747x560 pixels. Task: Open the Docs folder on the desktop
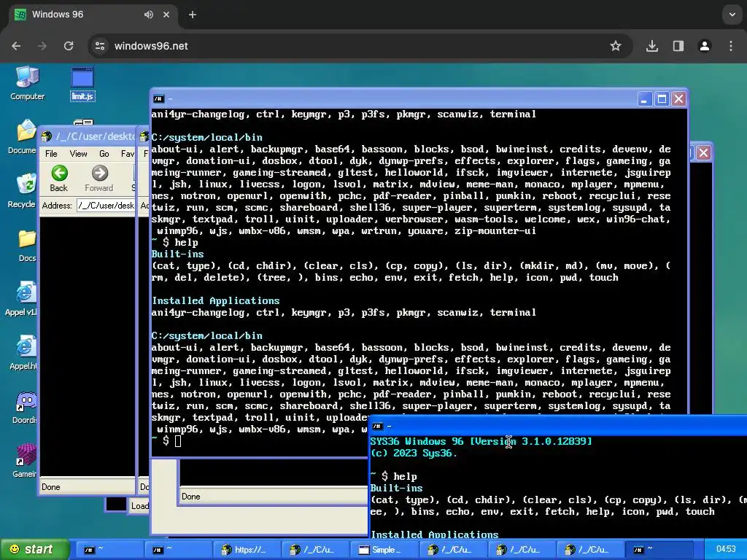(27, 245)
